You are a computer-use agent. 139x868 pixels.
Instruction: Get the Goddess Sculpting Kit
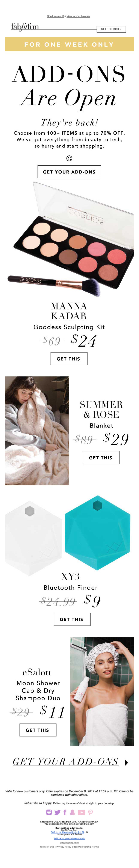tap(69, 359)
